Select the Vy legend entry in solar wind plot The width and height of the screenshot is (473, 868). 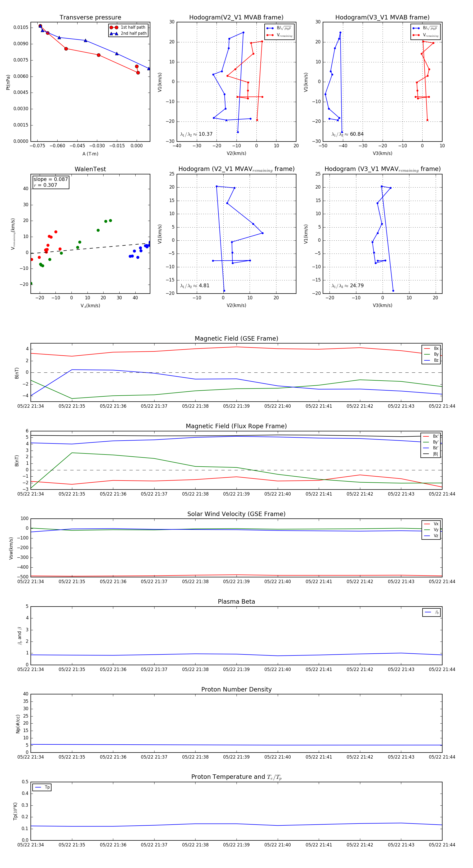tap(431, 530)
